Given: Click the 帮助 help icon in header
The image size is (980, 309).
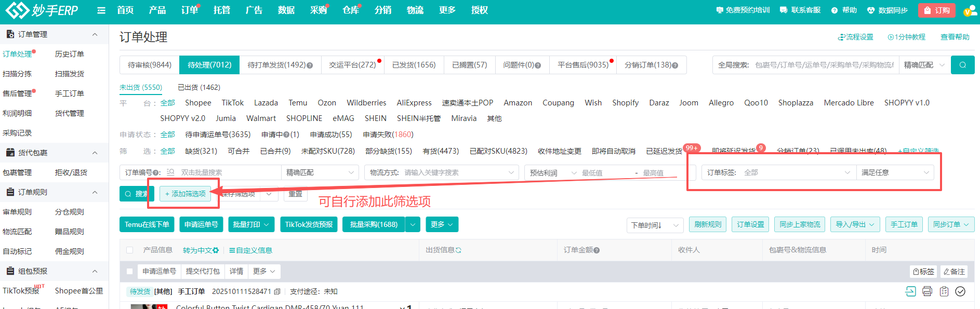Looking at the screenshot, I should click(835, 10).
